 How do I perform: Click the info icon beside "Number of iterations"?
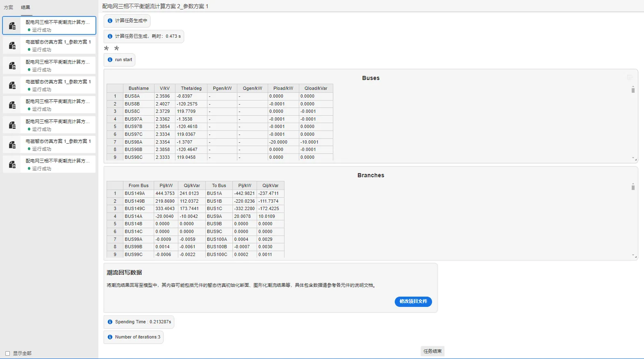tap(110, 337)
